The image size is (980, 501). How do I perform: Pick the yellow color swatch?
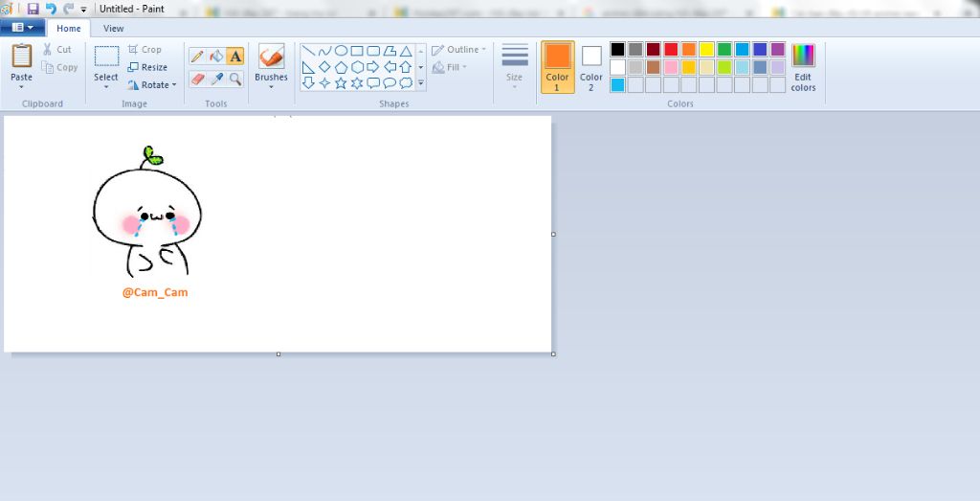click(x=707, y=50)
